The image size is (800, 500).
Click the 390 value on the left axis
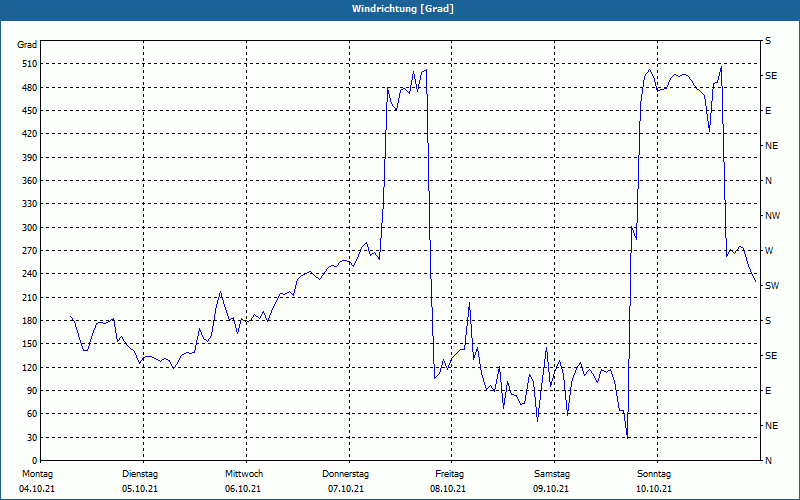[x=30, y=158]
